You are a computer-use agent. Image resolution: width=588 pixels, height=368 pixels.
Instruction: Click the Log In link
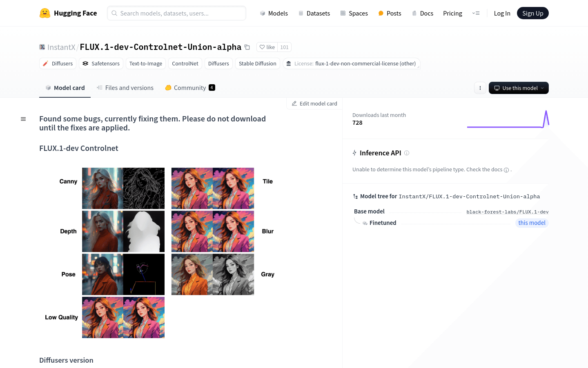(x=502, y=13)
